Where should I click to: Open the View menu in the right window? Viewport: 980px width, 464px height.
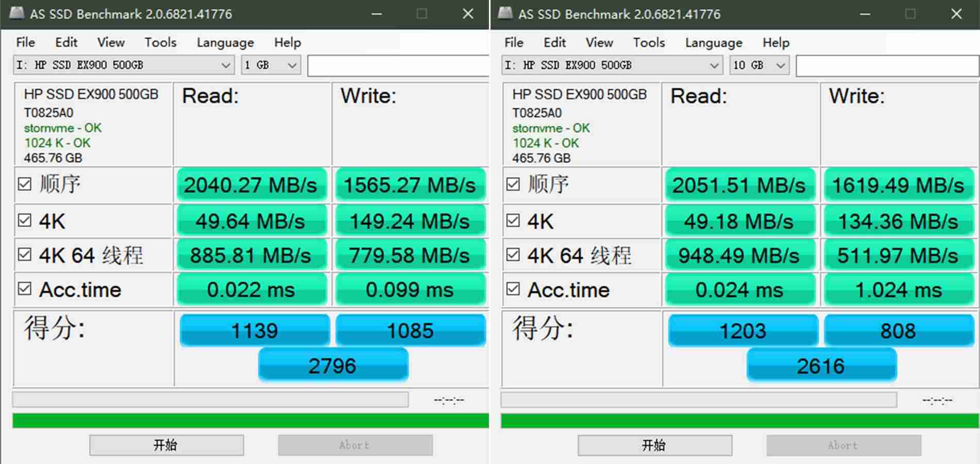tap(599, 42)
